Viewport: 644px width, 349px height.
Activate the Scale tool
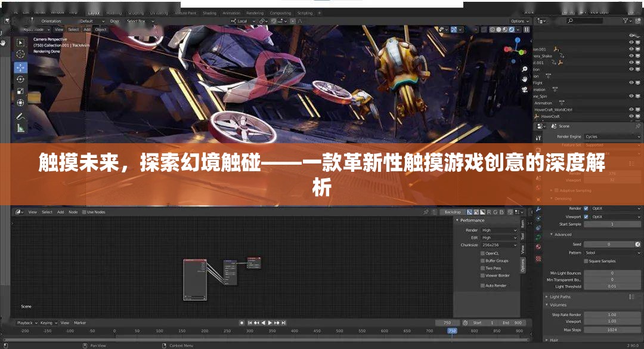20,91
